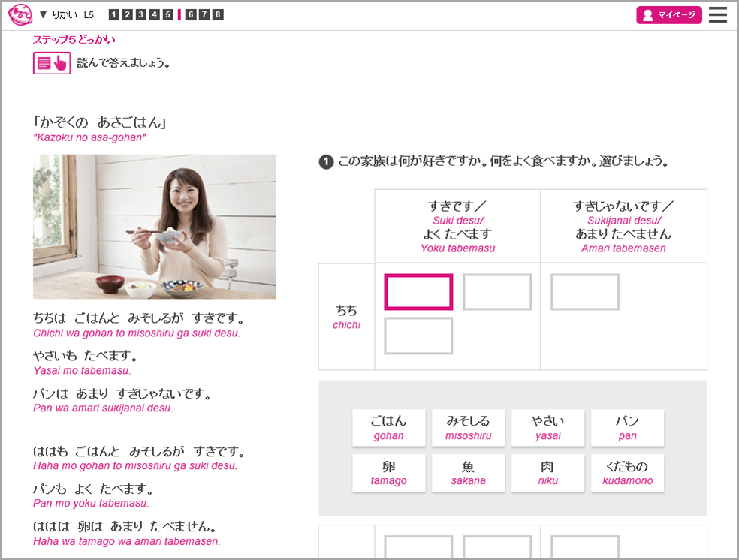Open the hamburger menu
The height and width of the screenshot is (560, 739).
coord(718,14)
